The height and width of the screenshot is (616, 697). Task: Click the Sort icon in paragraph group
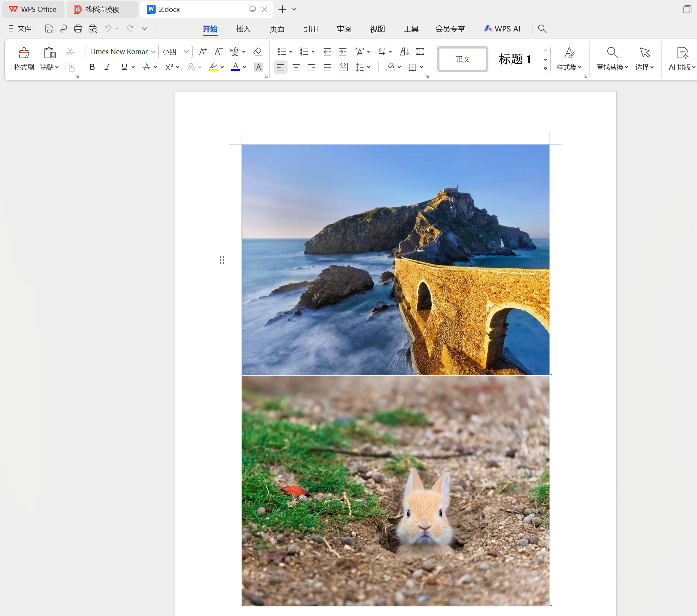point(404,51)
